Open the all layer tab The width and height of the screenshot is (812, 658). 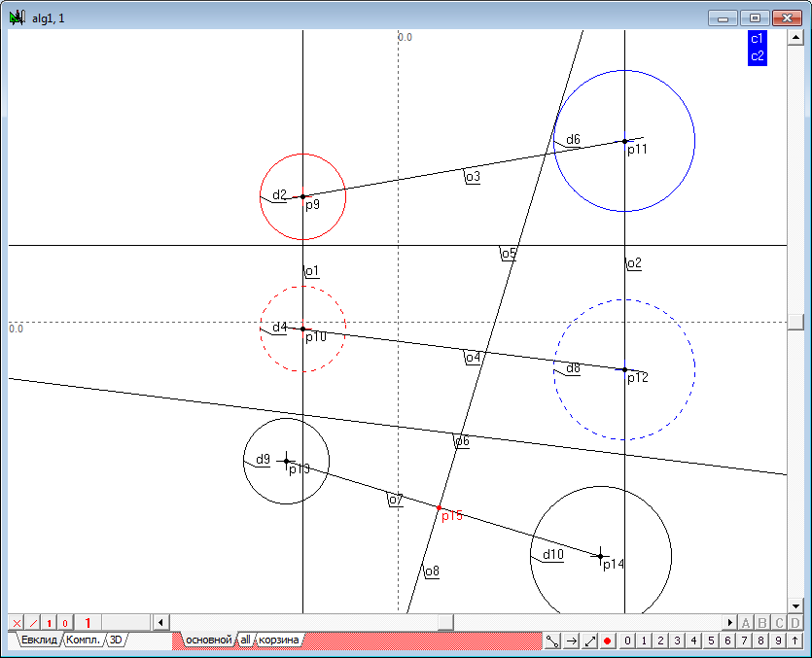[x=245, y=640]
